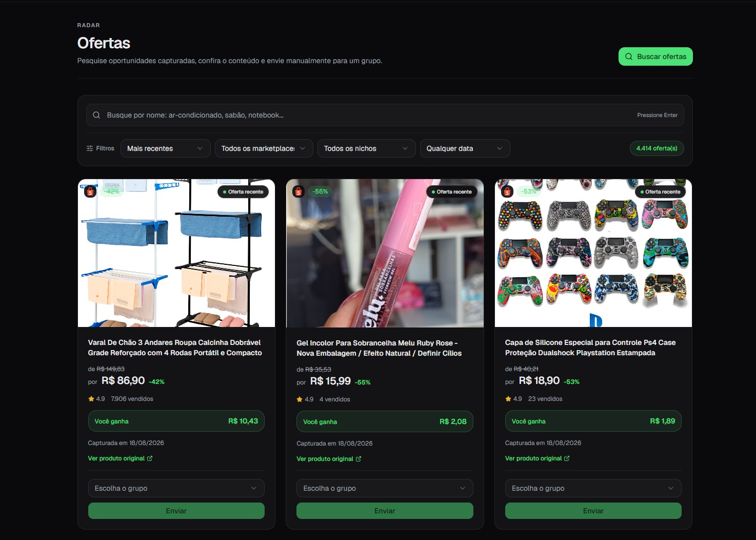Click Enviar under Gel Incolor card

click(x=385, y=511)
